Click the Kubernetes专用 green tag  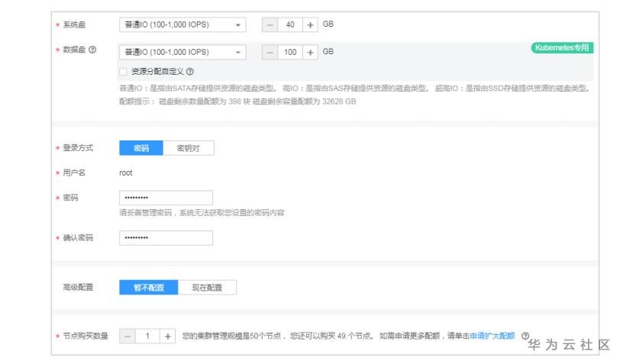click(562, 48)
